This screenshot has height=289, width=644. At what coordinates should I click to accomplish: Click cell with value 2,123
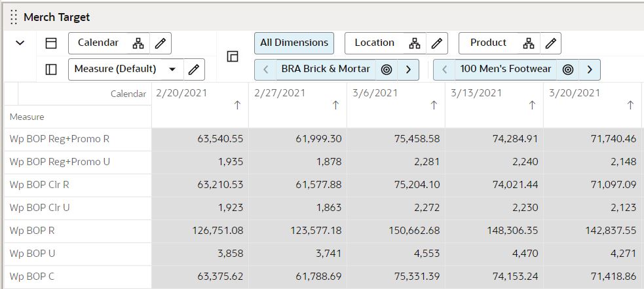coord(593,208)
